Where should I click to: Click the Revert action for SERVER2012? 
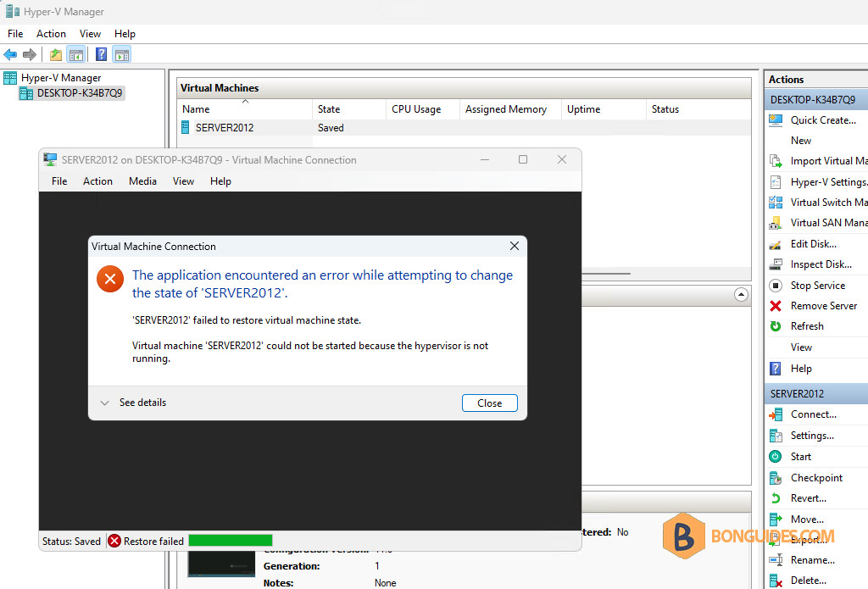(808, 498)
